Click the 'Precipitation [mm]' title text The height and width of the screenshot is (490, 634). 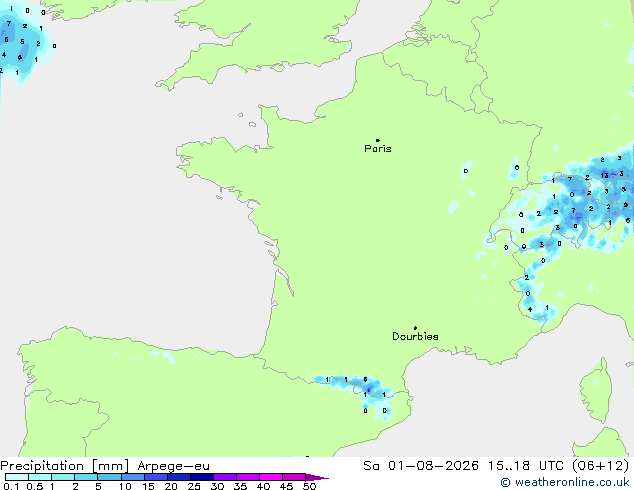tap(65, 466)
